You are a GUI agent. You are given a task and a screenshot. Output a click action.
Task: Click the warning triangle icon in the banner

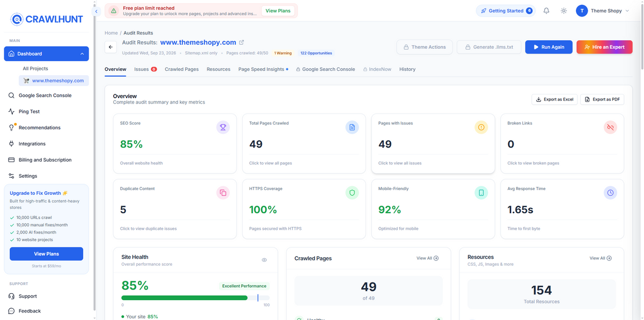click(x=114, y=11)
